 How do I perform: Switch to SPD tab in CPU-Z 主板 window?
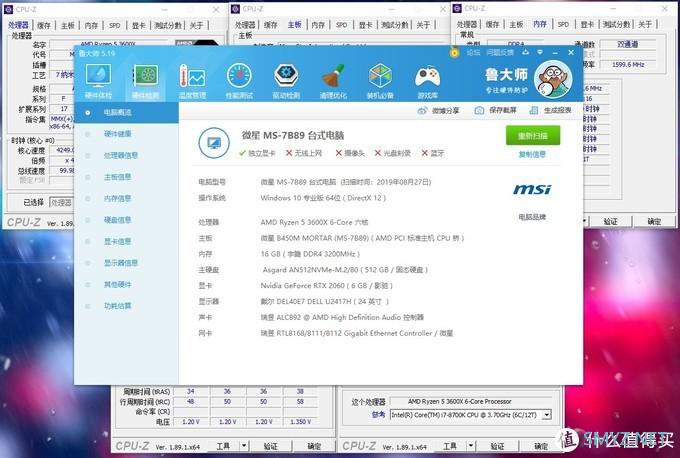[x=342, y=25]
